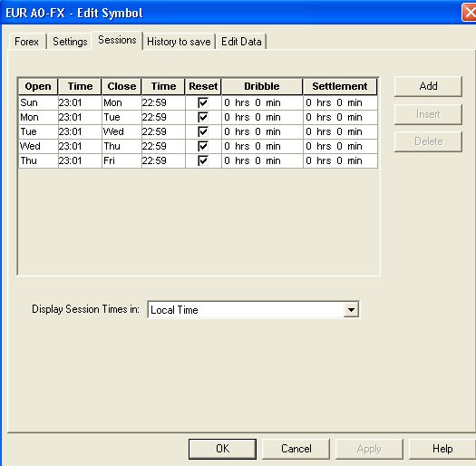The height and width of the screenshot is (466, 476).
Task: Click the Open column header
Action: pos(38,86)
